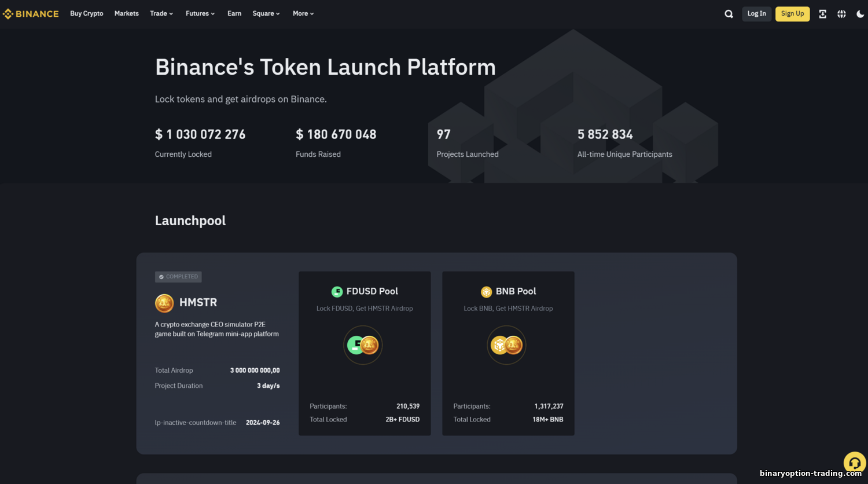Toggle dark mode moon icon
Screen dimensions: 868x484
(x=860, y=14)
